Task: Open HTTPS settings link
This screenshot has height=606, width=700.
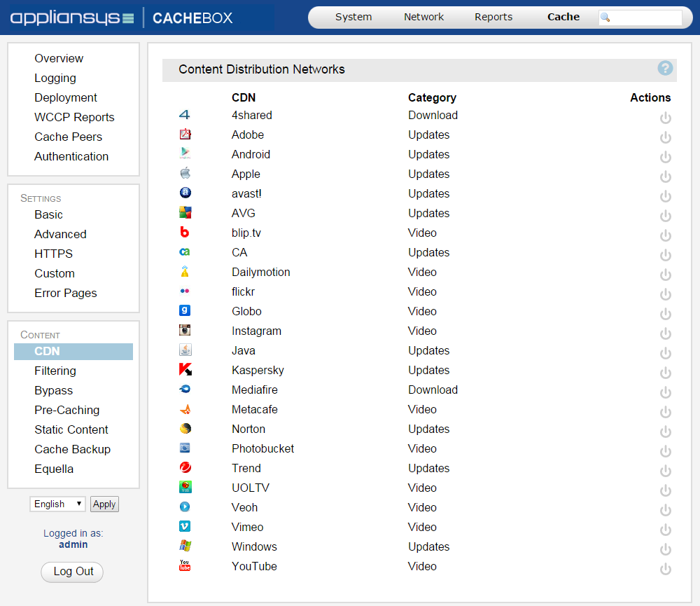Action: pos(54,254)
